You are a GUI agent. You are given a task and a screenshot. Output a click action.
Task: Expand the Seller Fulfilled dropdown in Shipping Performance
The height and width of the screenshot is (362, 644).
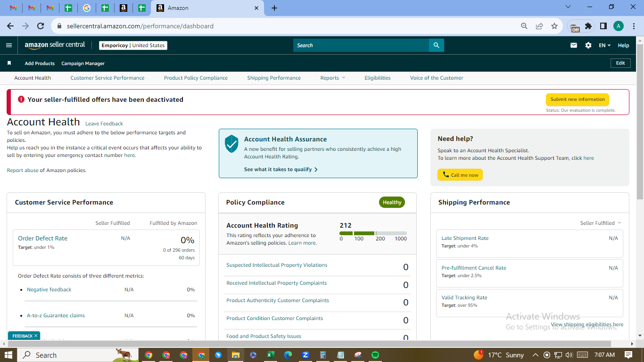[x=601, y=223]
